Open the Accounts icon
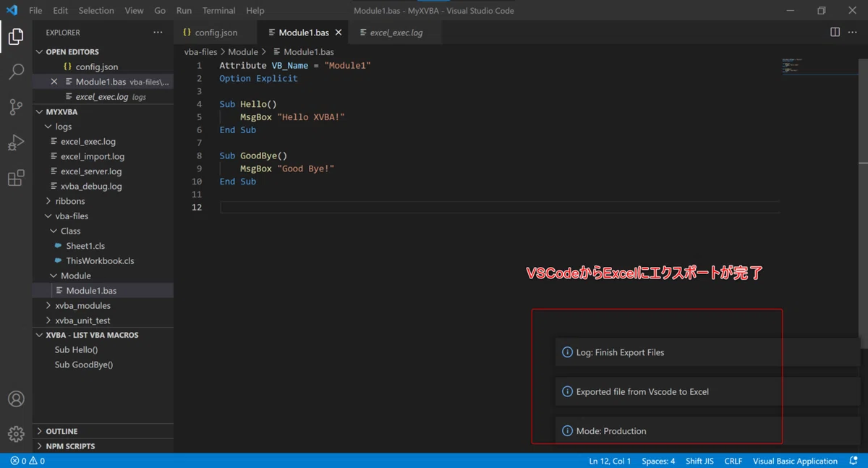 (16, 399)
